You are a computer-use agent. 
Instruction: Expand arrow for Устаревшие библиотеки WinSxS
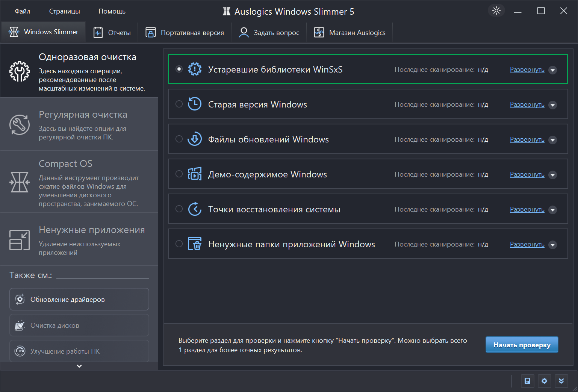(552, 70)
